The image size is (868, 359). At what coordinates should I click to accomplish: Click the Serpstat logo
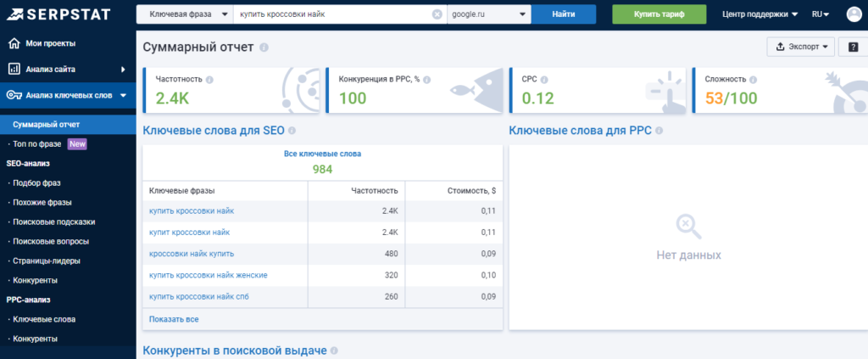(x=58, y=14)
